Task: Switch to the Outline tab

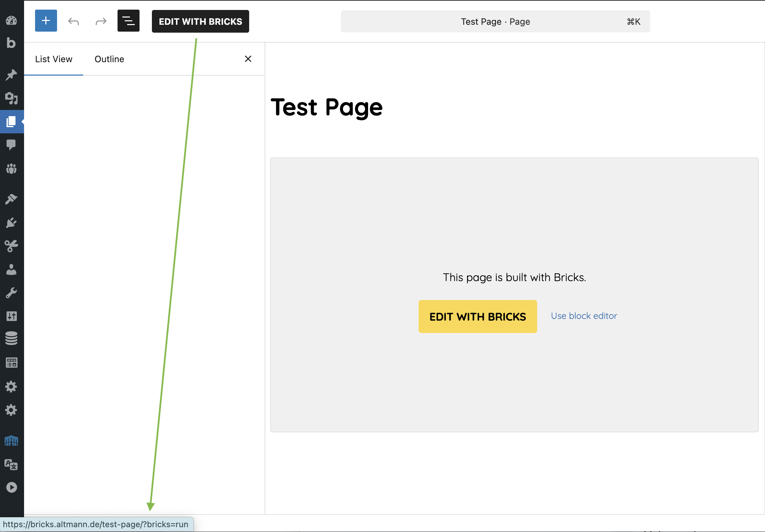Action: [109, 59]
